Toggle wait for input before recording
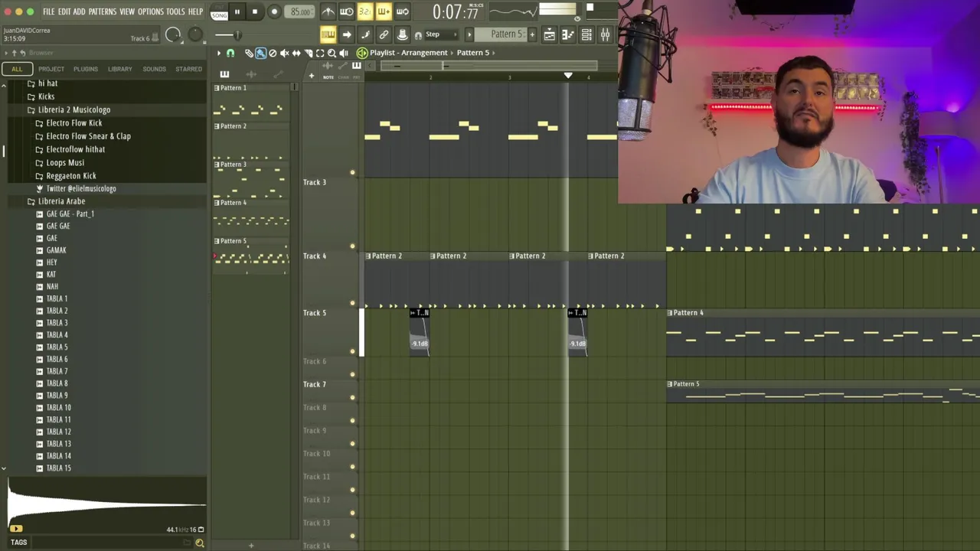The height and width of the screenshot is (551, 980). pyautogui.click(x=346, y=11)
